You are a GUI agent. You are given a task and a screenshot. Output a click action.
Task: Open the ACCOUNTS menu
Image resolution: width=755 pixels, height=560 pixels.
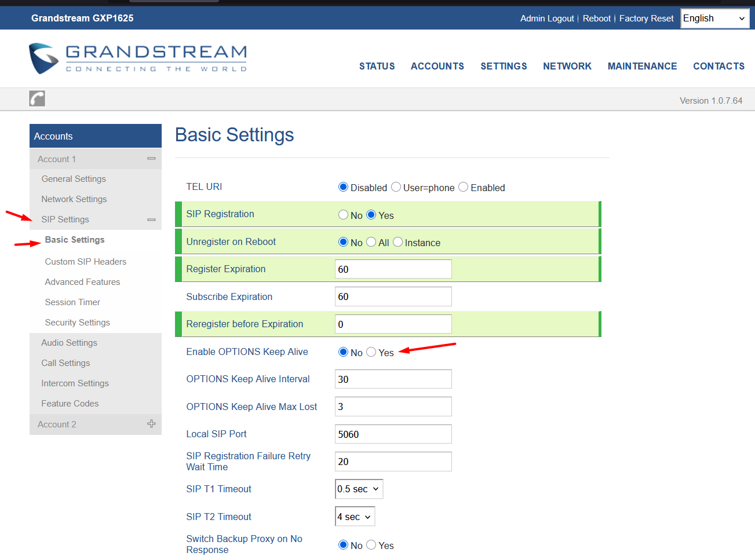coord(437,66)
